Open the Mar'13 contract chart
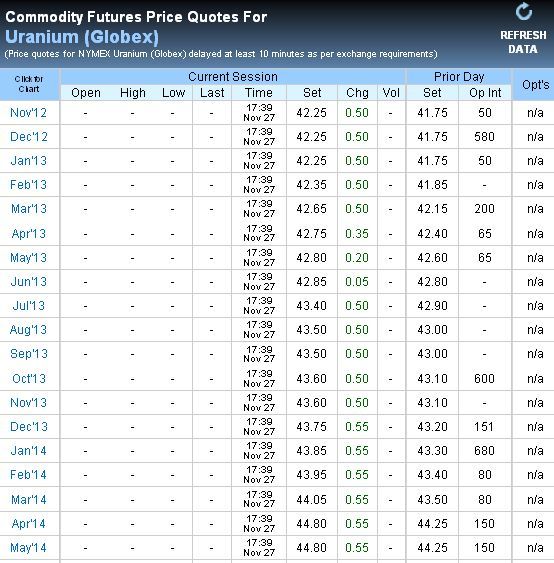 click(x=29, y=209)
